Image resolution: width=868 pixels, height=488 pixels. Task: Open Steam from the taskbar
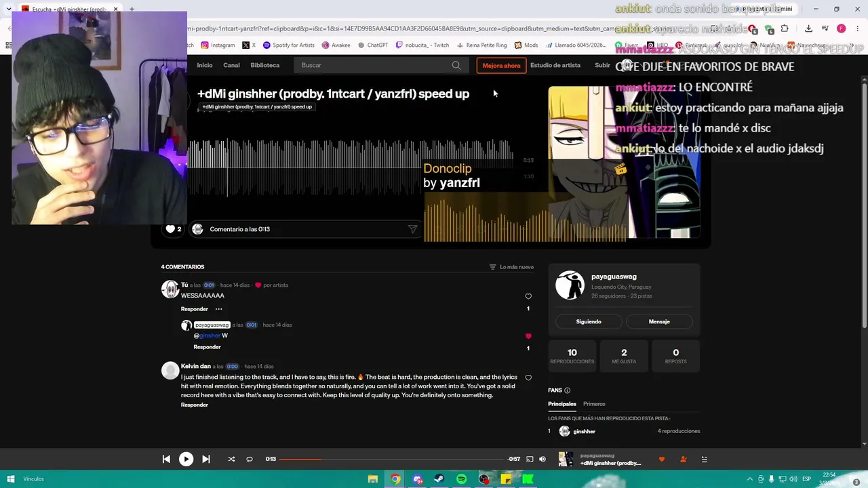(x=439, y=479)
